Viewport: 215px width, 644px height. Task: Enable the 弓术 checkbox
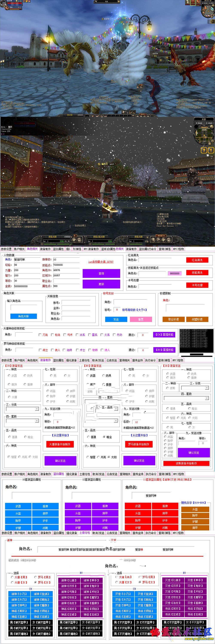coord(64,335)
